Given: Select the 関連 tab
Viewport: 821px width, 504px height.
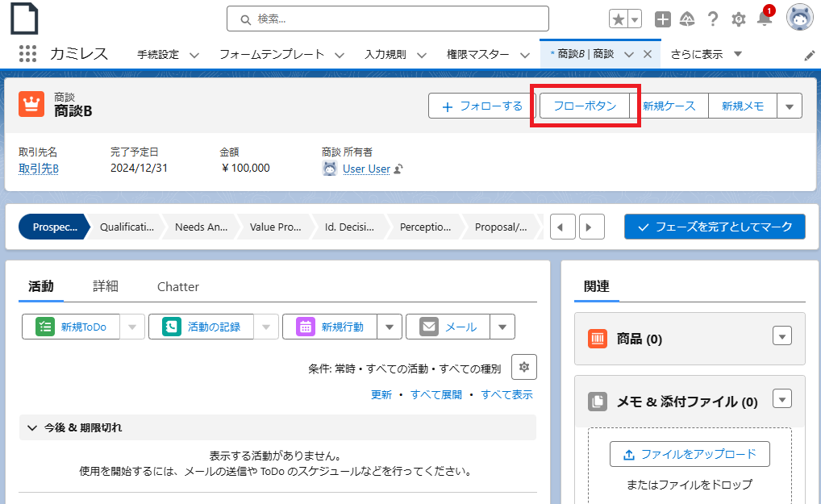Looking at the screenshot, I should pyautogui.click(x=597, y=286).
